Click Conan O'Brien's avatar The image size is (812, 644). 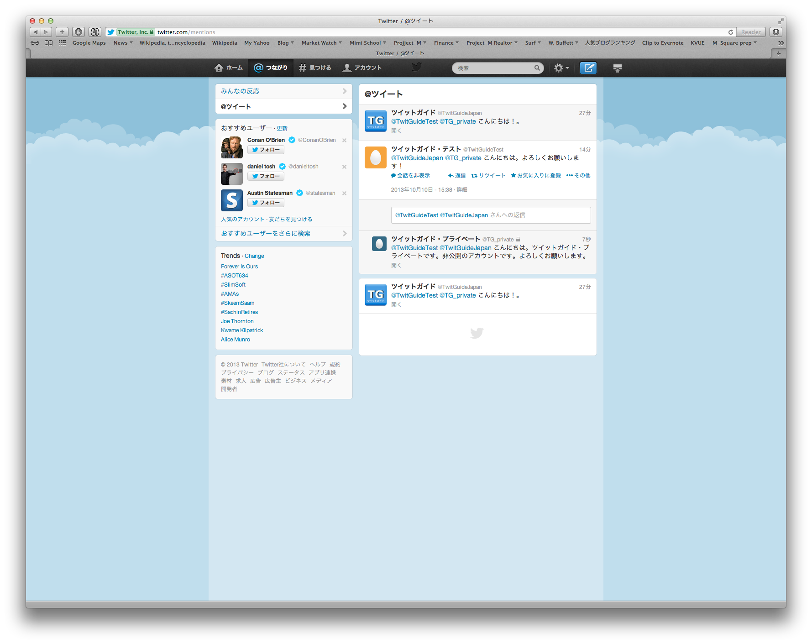click(232, 147)
